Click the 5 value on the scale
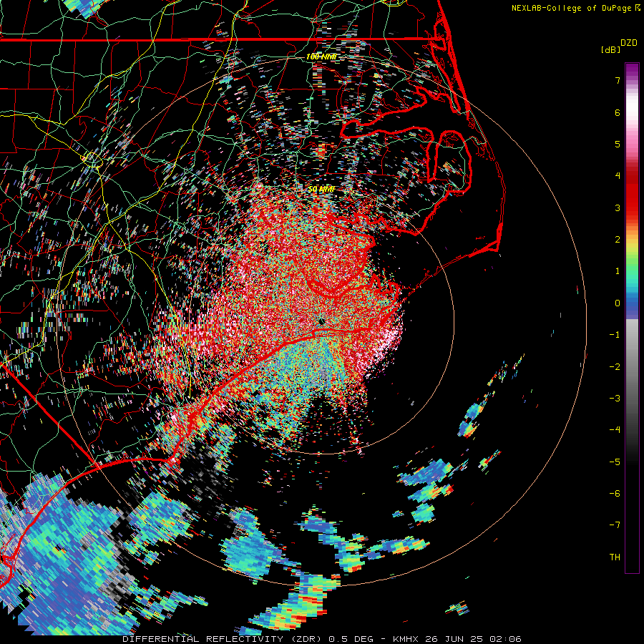644x644 pixels. coord(618,144)
